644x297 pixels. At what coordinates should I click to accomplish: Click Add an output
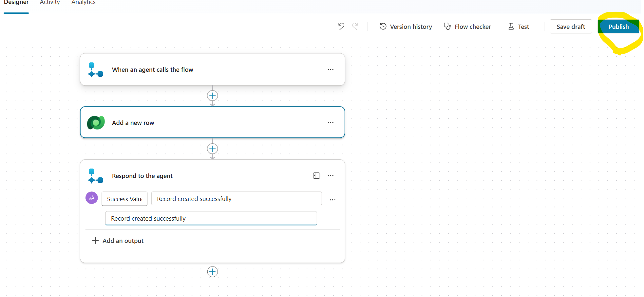click(x=118, y=241)
